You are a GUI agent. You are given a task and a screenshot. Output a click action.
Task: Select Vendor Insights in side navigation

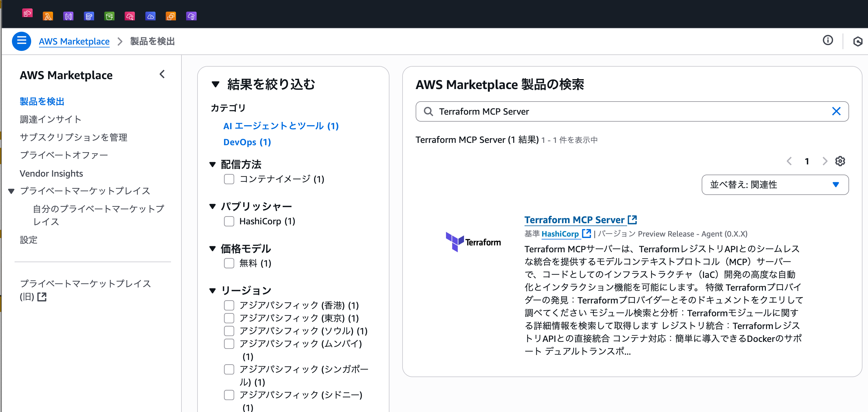coord(51,173)
